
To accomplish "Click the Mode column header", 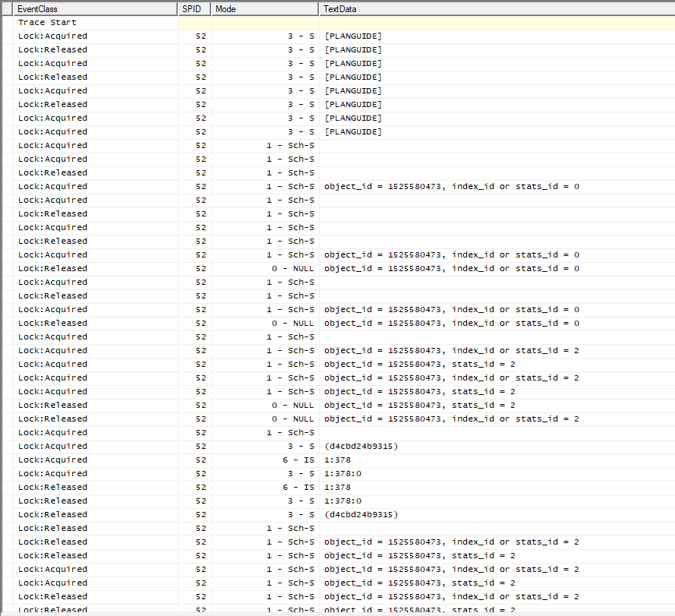I will [265, 9].
